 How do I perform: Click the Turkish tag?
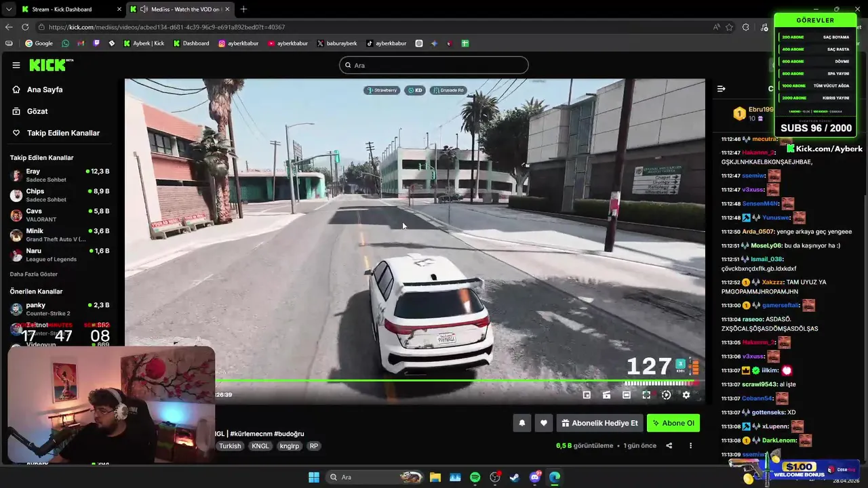[230, 446]
